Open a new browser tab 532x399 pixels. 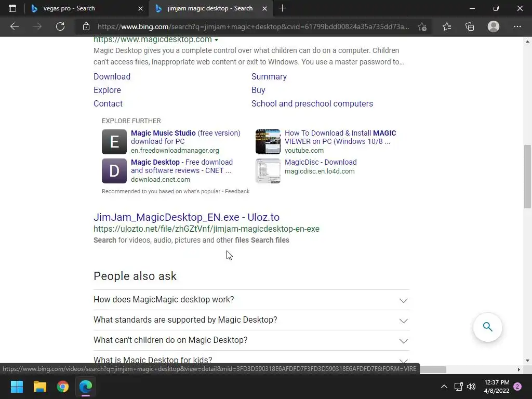click(x=282, y=8)
